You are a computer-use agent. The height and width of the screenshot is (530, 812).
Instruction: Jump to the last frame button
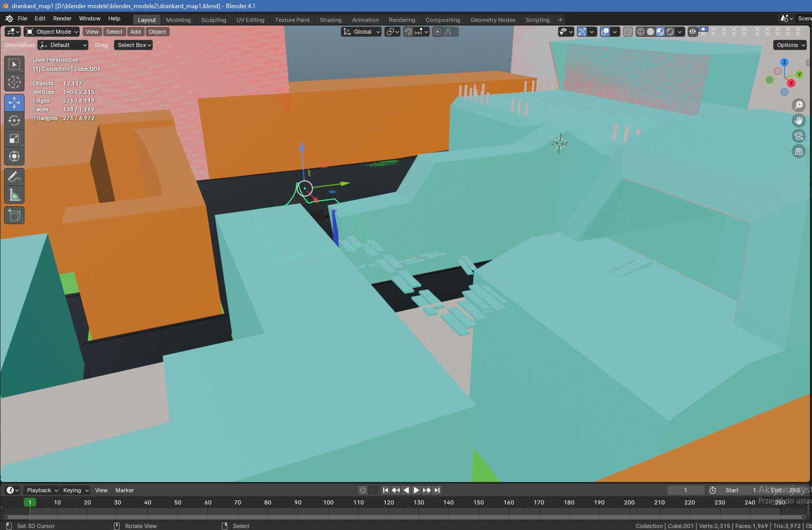437,490
